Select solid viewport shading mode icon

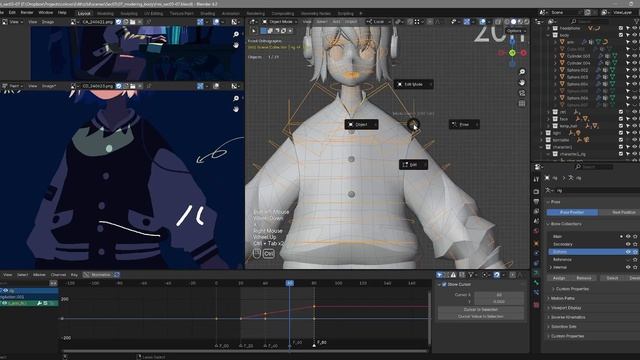pyautogui.click(x=513, y=22)
